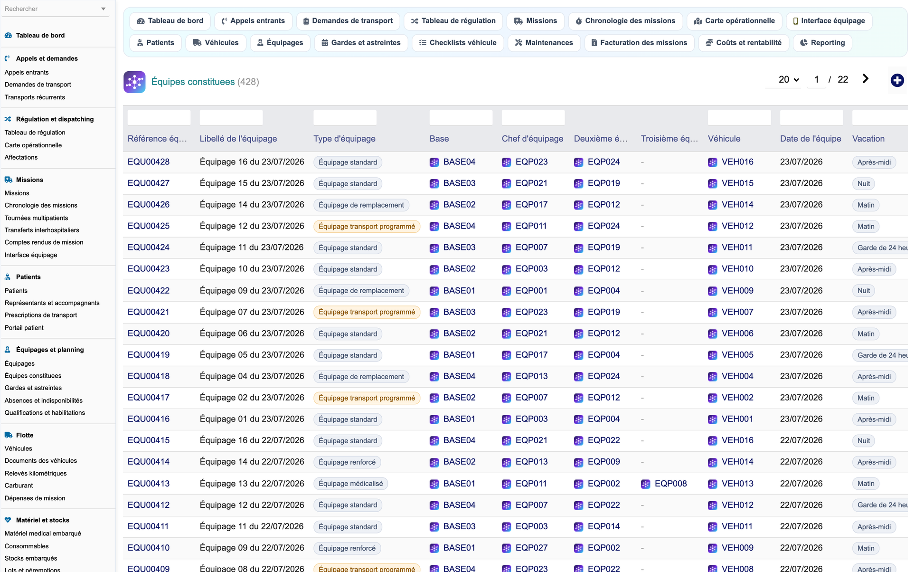The image size is (924, 572).
Task: Click Régulation et dispatching shuffle icon
Action: point(8,119)
